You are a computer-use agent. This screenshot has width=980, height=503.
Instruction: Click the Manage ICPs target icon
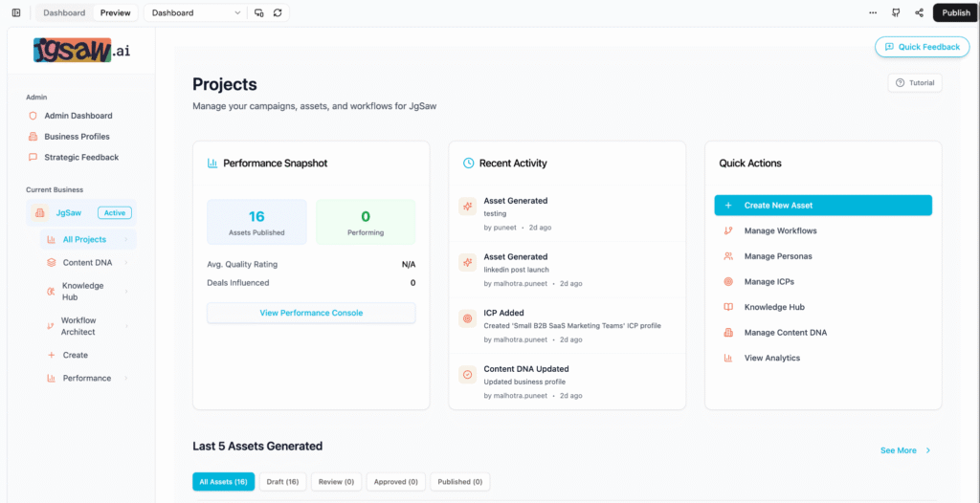pos(728,282)
